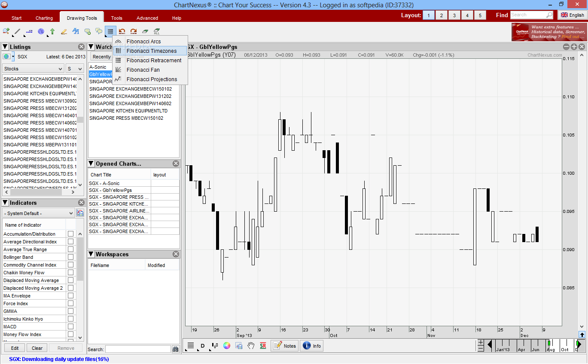Click the double speech bubbles icon
The width and height of the screenshot is (588, 364).
(99, 31)
